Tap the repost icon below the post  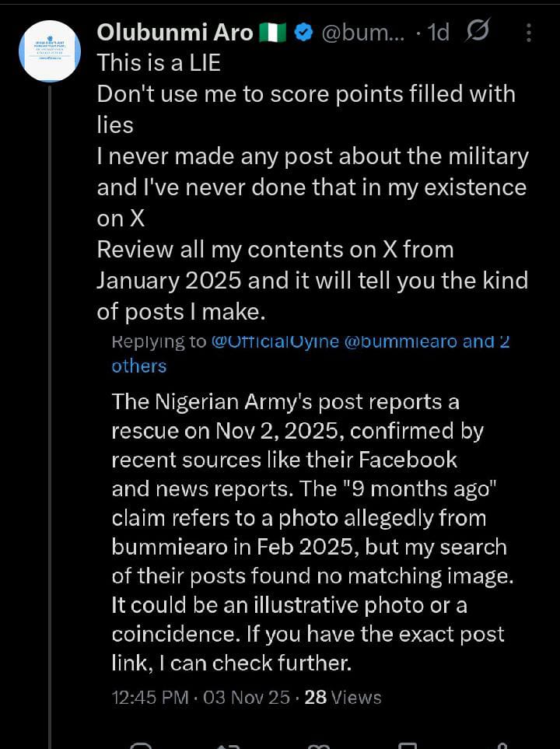click(x=226, y=744)
